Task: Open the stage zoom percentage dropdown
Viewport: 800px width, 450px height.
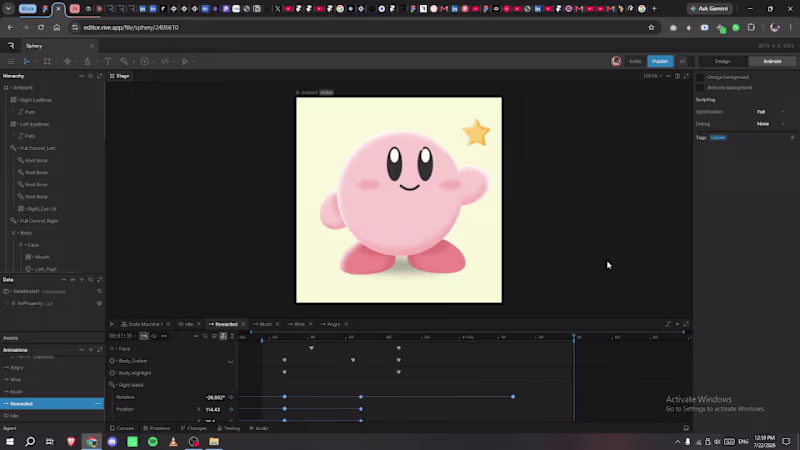Action: [653, 76]
